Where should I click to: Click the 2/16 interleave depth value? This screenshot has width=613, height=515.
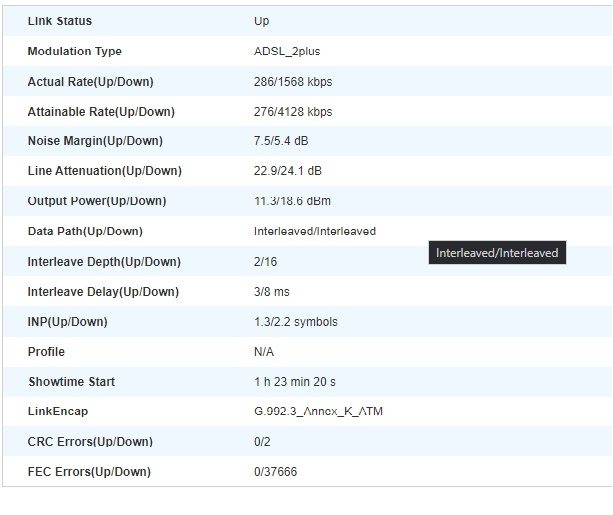pos(265,262)
